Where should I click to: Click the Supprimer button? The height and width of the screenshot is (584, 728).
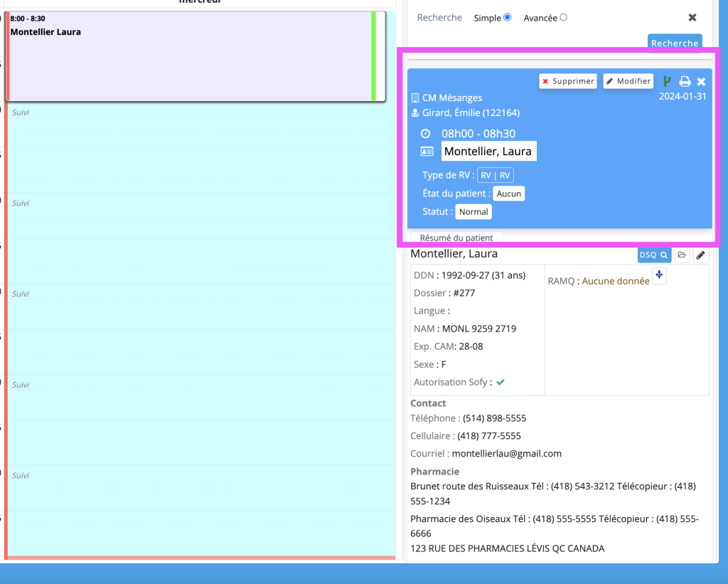[567, 81]
